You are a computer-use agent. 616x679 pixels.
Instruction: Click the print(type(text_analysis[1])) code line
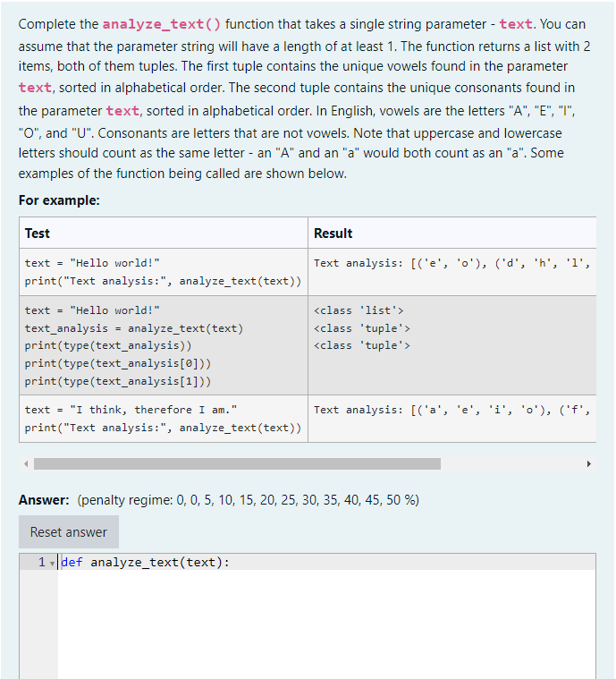click(x=118, y=381)
